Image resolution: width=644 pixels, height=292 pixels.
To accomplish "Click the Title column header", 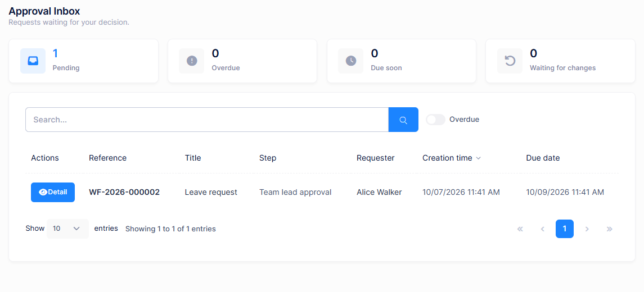I will point(193,158).
